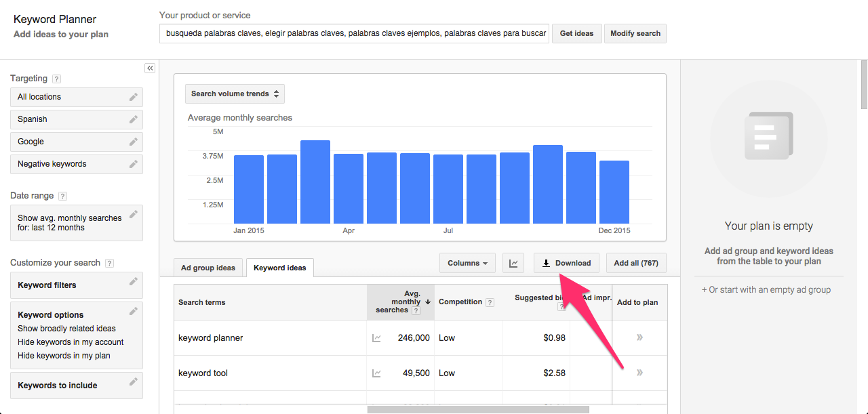Click the help icon beside Competition column
The width and height of the screenshot is (868, 414).
[490, 302]
